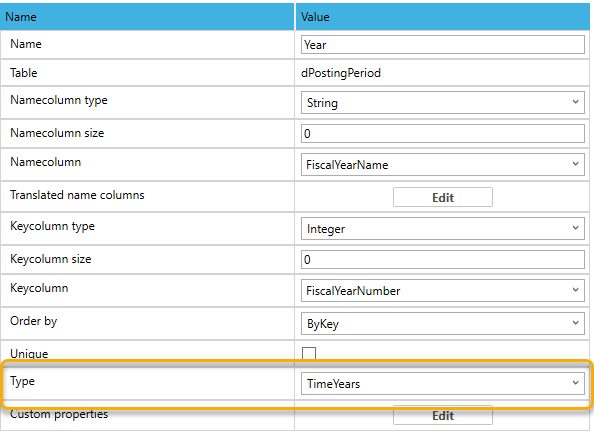Click the chevron arrow of FiscalYearNumber dropdown
Image resolution: width=594 pixels, height=433 pixels.
point(575,290)
